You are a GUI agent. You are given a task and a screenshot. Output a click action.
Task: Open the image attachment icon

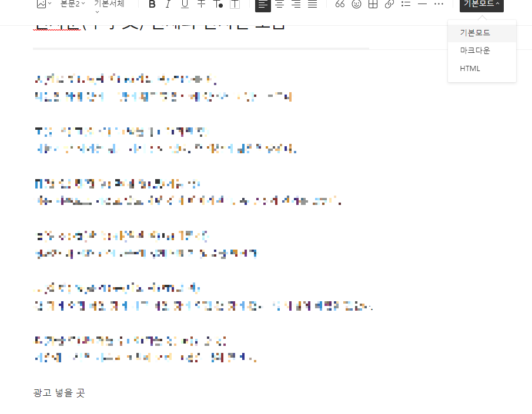pos(44,4)
